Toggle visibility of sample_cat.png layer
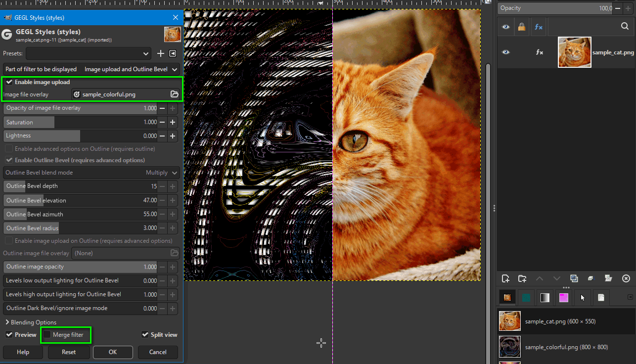 pos(505,52)
